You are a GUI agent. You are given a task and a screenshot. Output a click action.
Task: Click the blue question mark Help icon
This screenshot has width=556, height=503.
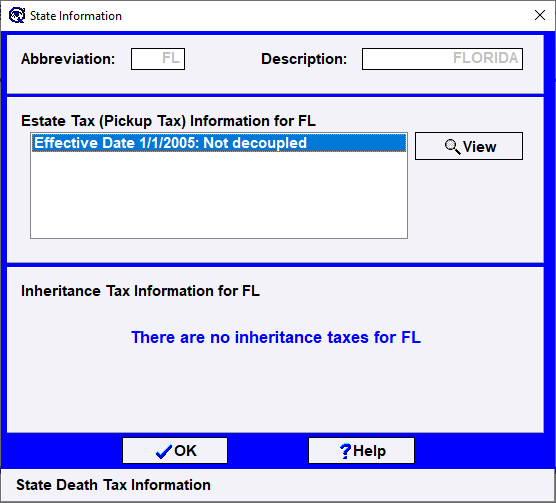pos(345,451)
